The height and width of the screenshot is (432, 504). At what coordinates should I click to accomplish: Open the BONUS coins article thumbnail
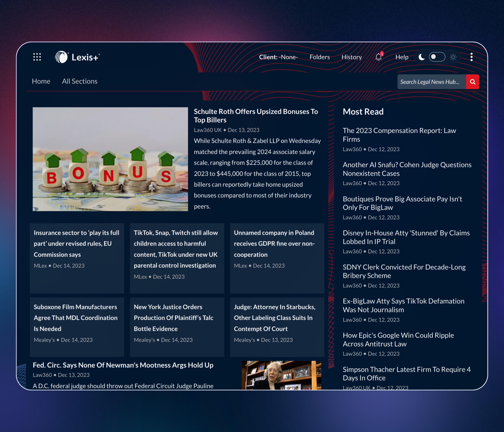click(x=110, y=159)
